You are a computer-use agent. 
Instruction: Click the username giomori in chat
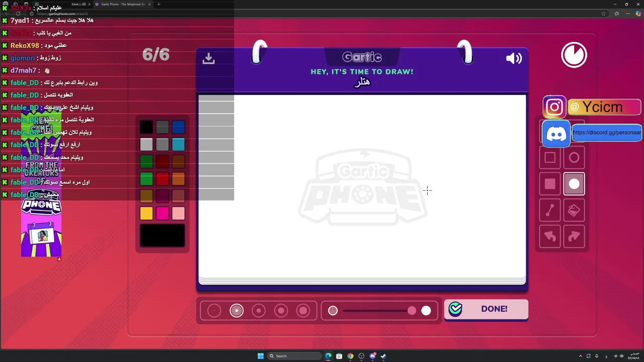click(x=23, y=58)
